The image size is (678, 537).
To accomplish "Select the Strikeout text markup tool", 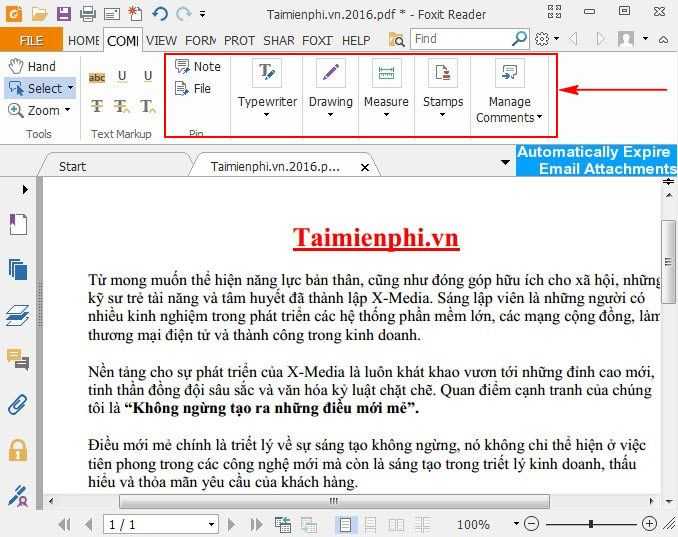I will (97, 105).
